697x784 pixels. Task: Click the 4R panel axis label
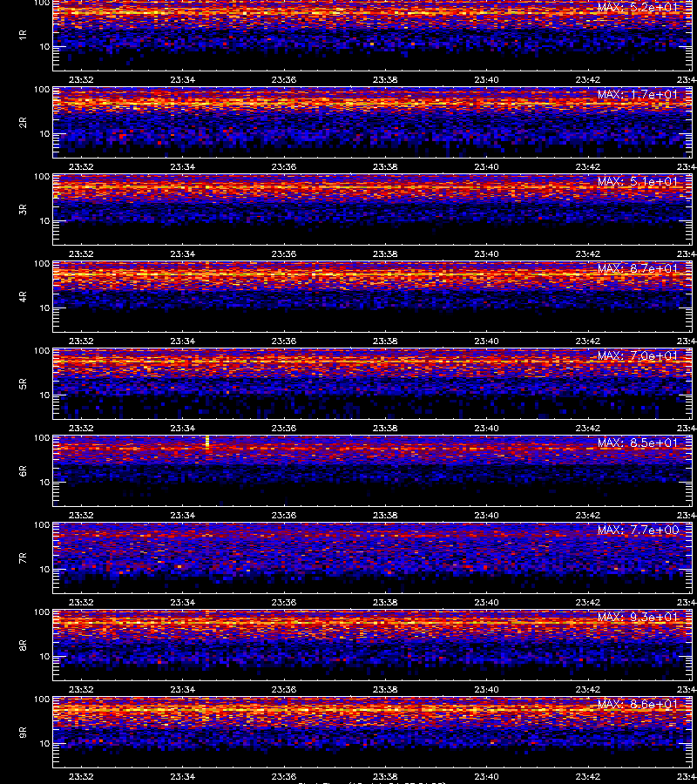[x=23, y=296]
